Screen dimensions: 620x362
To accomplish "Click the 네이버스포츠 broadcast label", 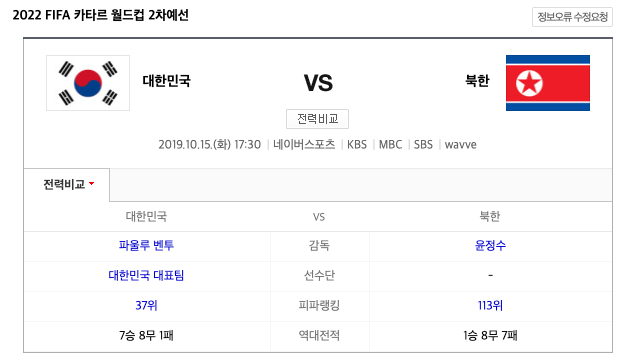I will 304,145.
